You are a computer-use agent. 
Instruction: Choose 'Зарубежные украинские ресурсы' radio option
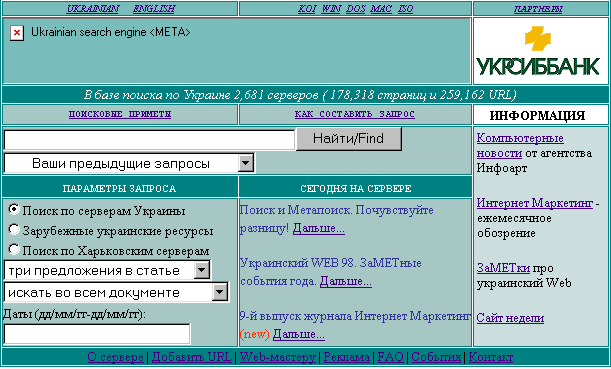(x=14, y=230)
